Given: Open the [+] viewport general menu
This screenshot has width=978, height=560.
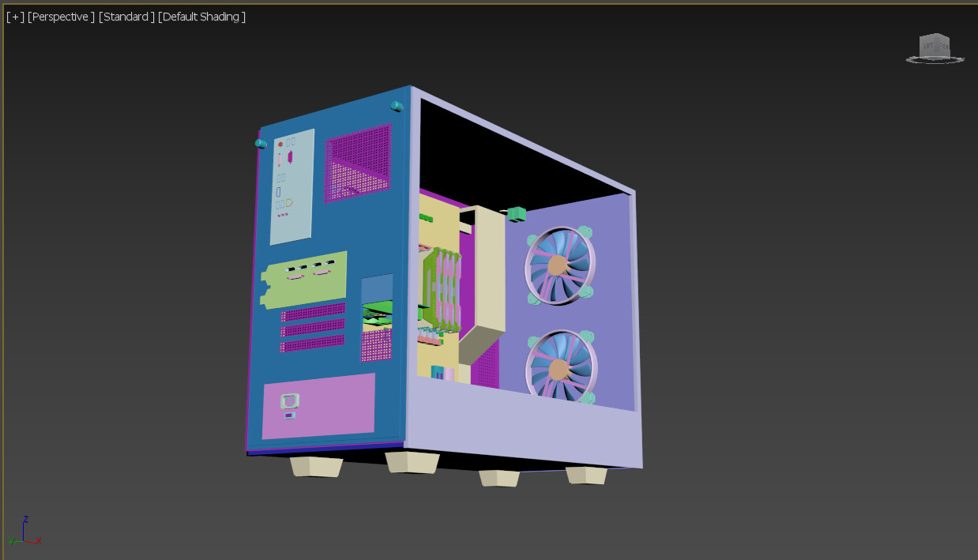Looking at the screenshot, I should [13, 16].
